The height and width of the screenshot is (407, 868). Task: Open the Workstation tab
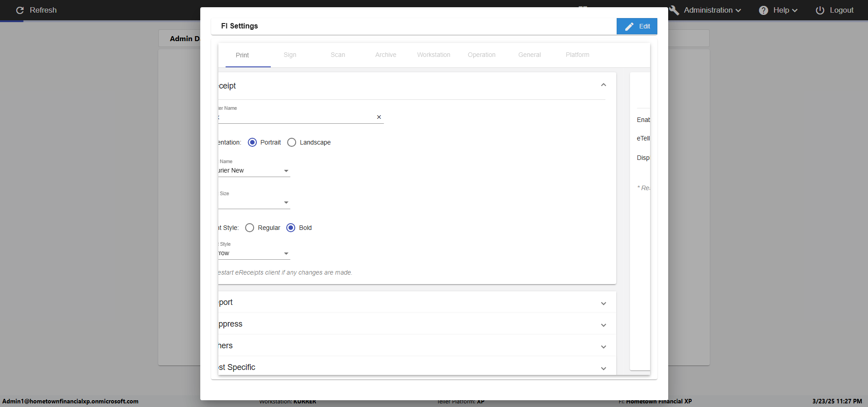click(x=433, y=55)
